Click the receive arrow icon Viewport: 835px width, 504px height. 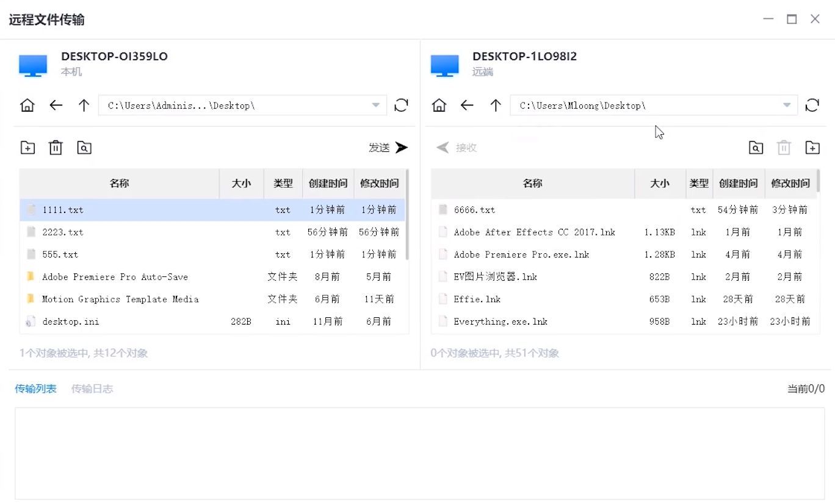(x=443, y=147)
